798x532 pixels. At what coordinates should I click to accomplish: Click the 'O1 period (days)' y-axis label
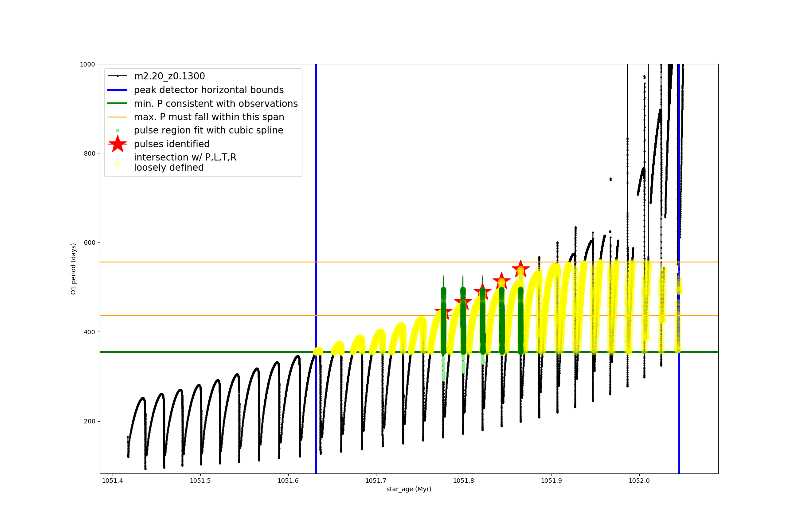coord(74,269)
